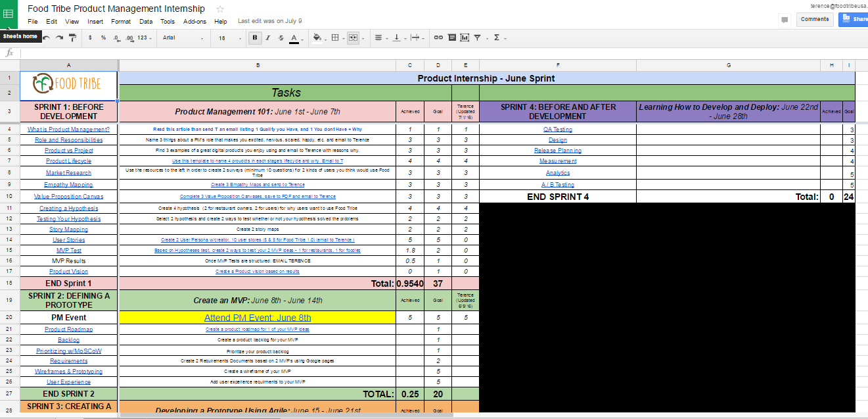Screen dimensions: 868x419
Task: Open 'Product Lifecycle' link
Action: click(69, 161)
